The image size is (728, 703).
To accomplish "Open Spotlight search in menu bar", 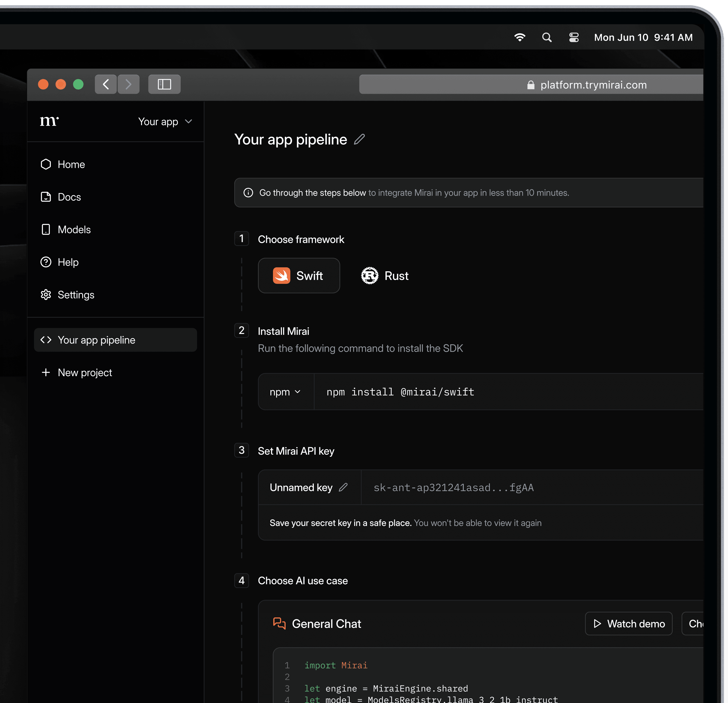I will point(546,37).
